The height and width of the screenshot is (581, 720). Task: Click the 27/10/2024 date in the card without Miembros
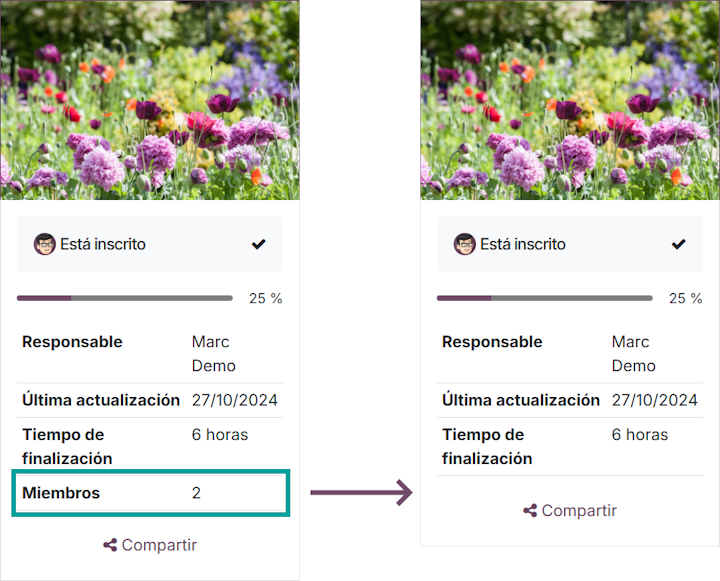coord(654,400)
